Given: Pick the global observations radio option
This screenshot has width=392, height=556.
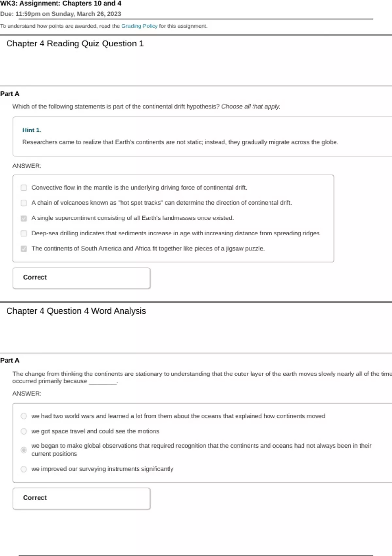Looking at the screenshot, I should click(24, 450).
